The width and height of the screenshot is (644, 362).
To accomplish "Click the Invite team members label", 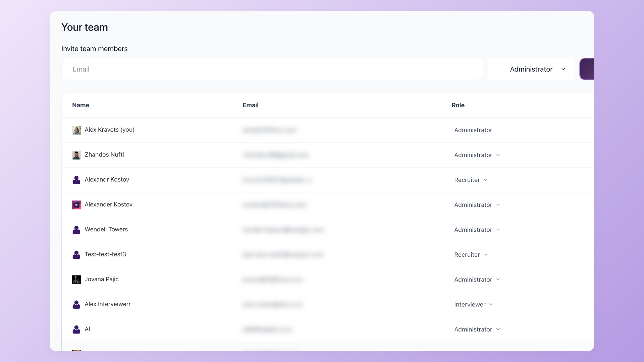I will (94, 49).
